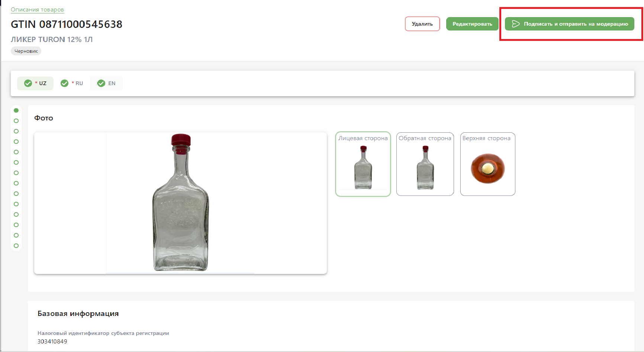
Task: Select the Обратная сторона photo thumbnail
Action: coord(425,164)
